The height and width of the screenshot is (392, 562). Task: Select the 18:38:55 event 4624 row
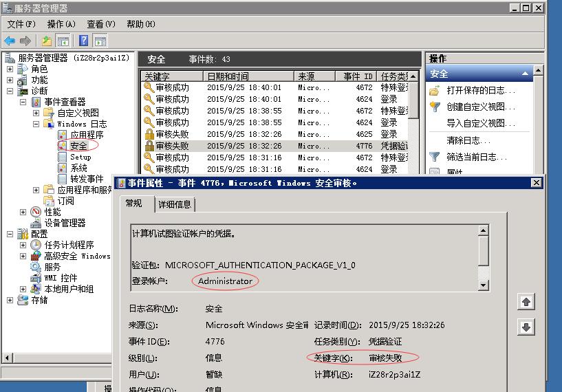pos(275,122)
